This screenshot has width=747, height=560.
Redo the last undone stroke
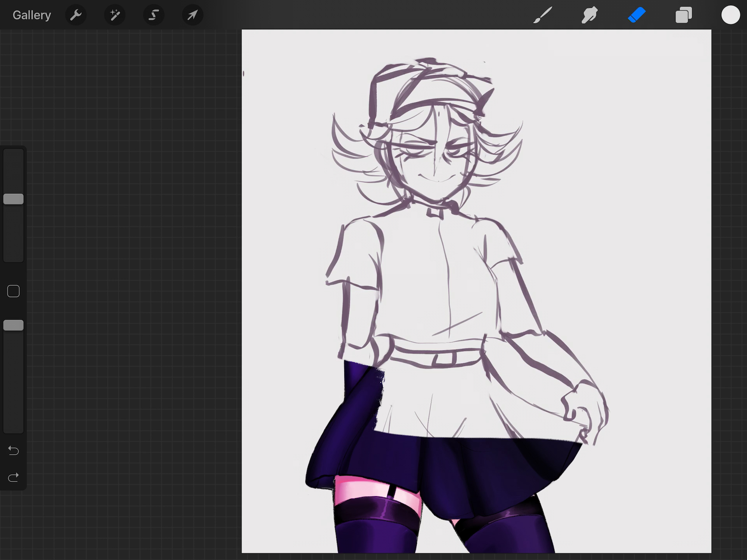pos(14,477)
